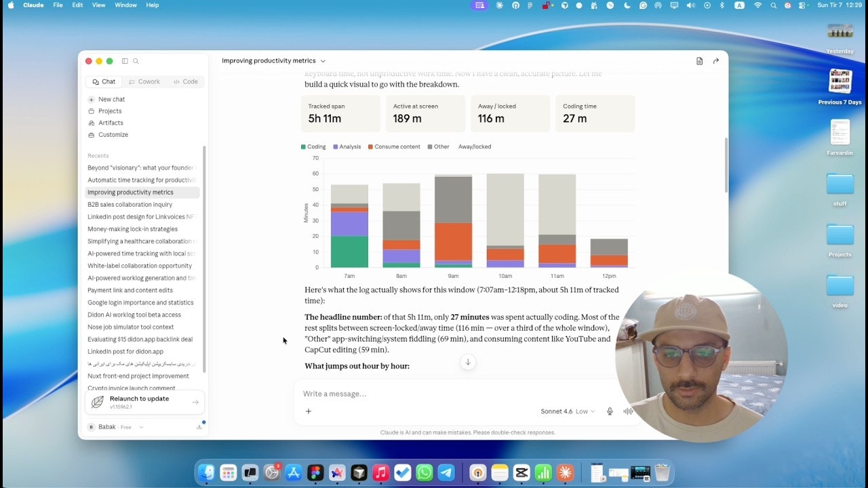The height and width of the screenshot is (488, 868).
Task: Activate the microphone dictation icon
Action: [610, 411]
